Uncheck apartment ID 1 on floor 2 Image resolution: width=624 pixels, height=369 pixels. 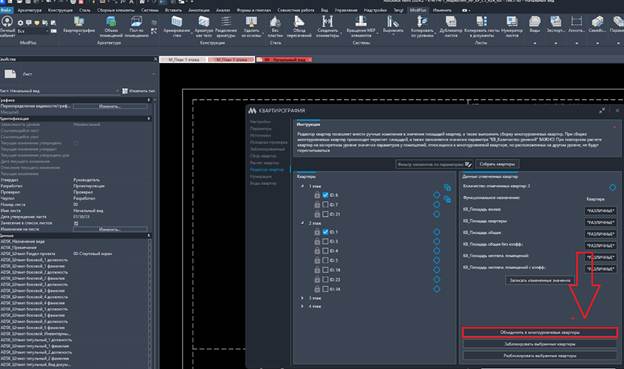click(x=325, y=232)
